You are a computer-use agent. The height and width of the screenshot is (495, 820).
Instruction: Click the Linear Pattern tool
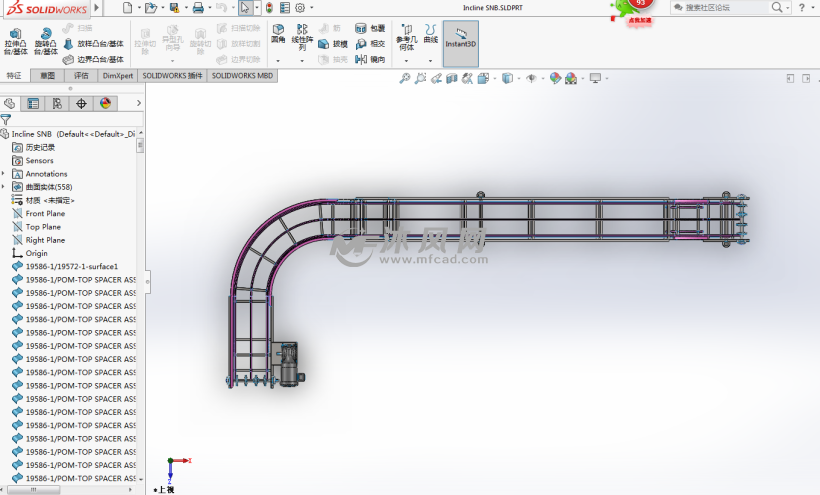302,37
